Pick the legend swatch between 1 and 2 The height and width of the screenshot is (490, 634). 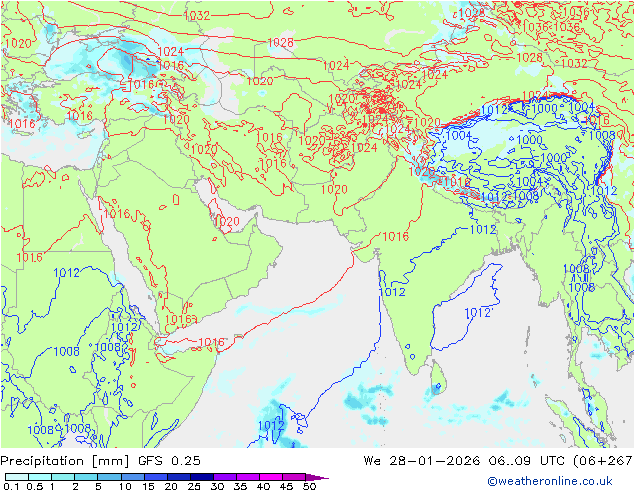click(x=63, y=477)
